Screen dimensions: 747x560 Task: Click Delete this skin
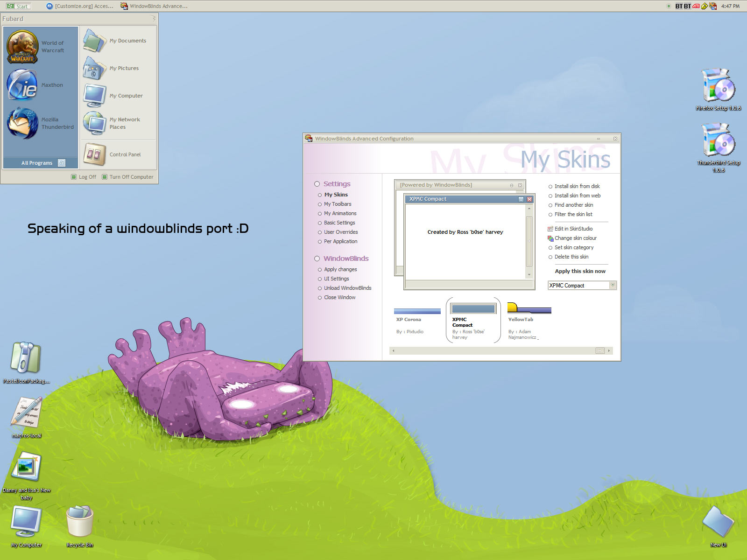pyautogui.click(x=571, y=257)
